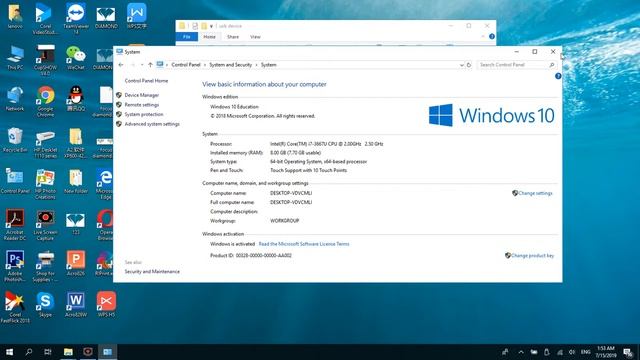Go to Control Panel Home
Image resolution: width=640 pixels, height=360 pixels.
pyautogui.click(x=146, y=81)
